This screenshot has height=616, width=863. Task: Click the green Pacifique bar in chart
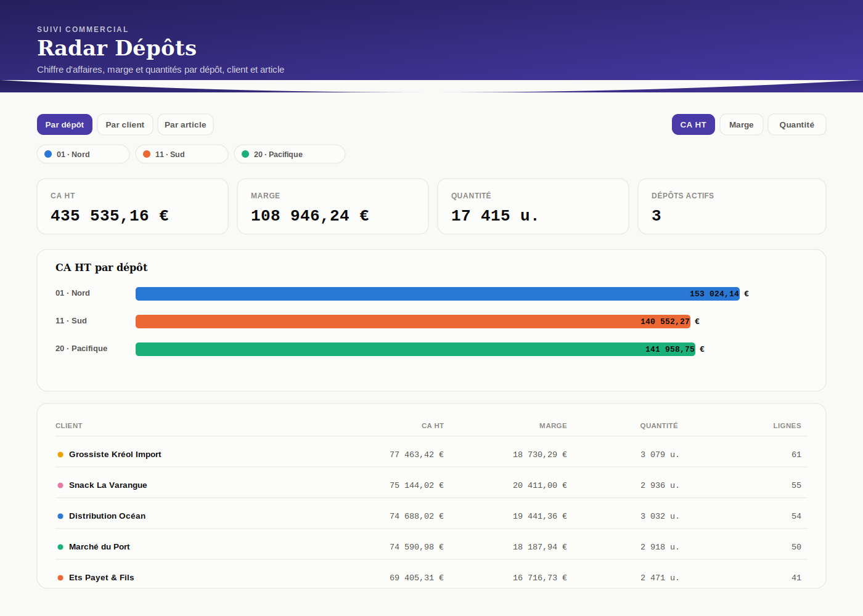[x=415, y=349]
